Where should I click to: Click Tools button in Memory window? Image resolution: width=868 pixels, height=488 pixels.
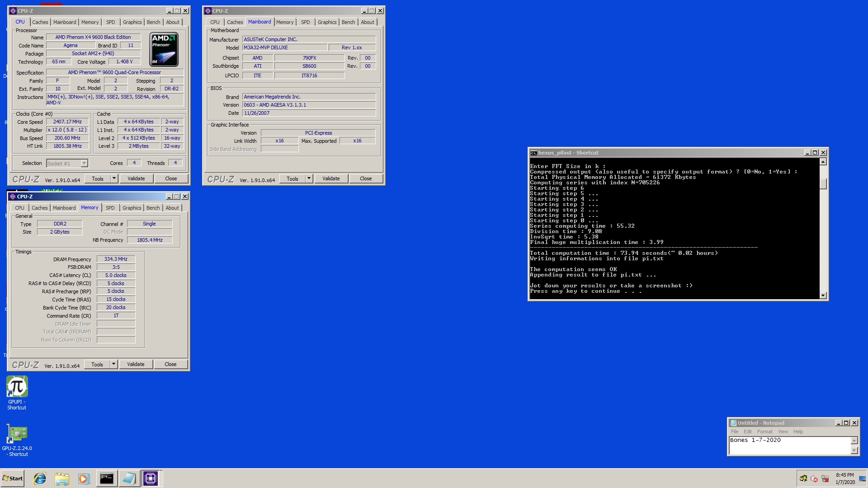97,364
